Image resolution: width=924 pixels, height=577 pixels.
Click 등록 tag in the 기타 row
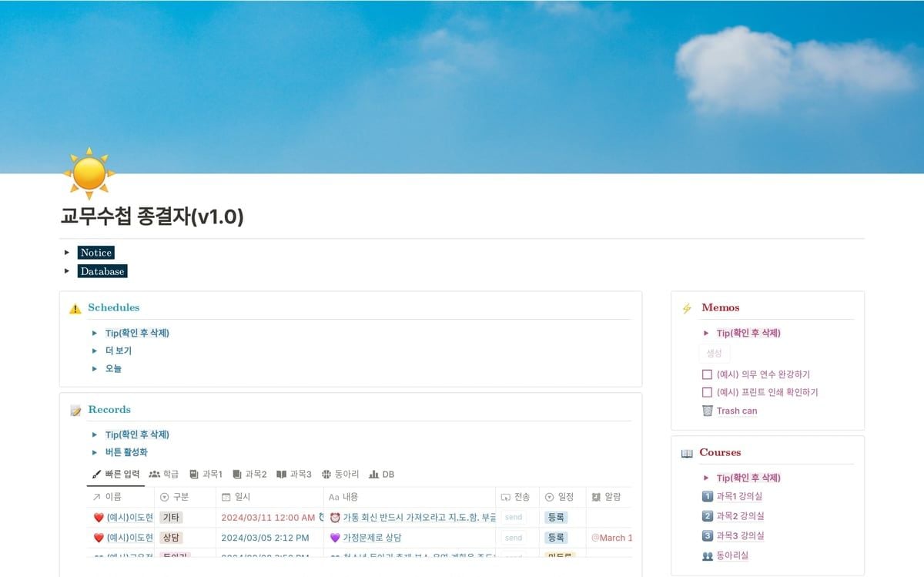(x=556, y=518)
